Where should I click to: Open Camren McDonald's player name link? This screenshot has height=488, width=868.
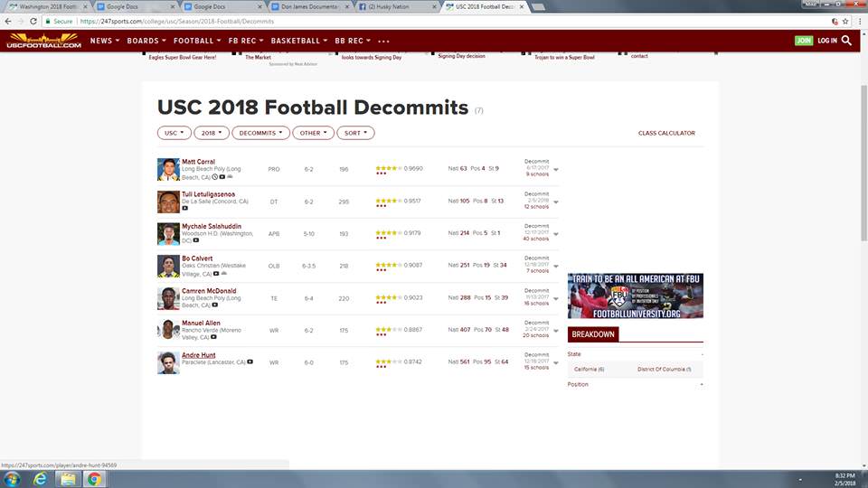pos(209,290)
